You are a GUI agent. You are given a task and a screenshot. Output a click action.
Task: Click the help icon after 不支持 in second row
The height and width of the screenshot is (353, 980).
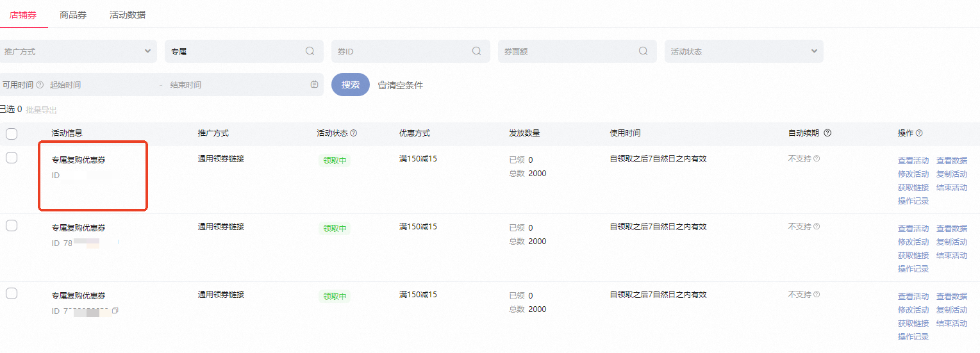(817, 226)
